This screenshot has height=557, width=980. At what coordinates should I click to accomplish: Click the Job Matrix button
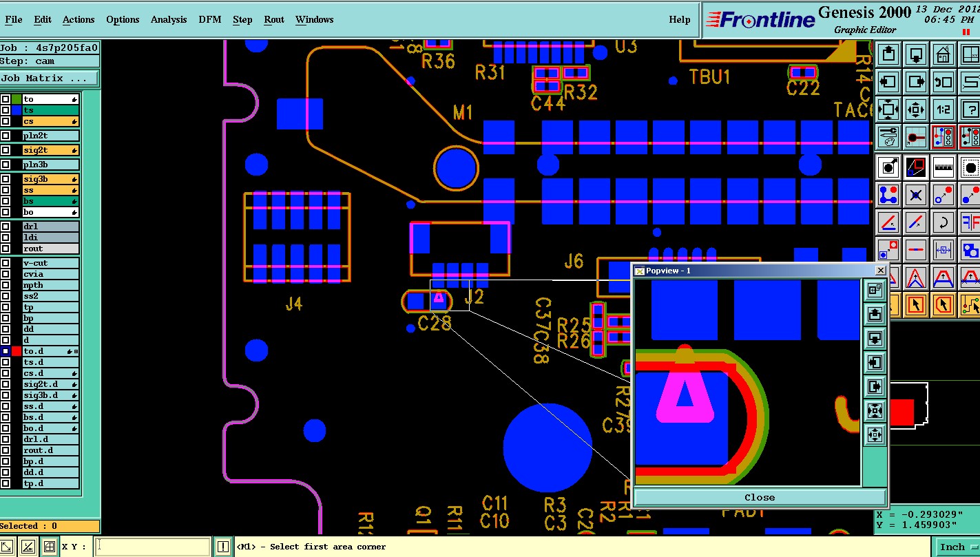(50, 78)
